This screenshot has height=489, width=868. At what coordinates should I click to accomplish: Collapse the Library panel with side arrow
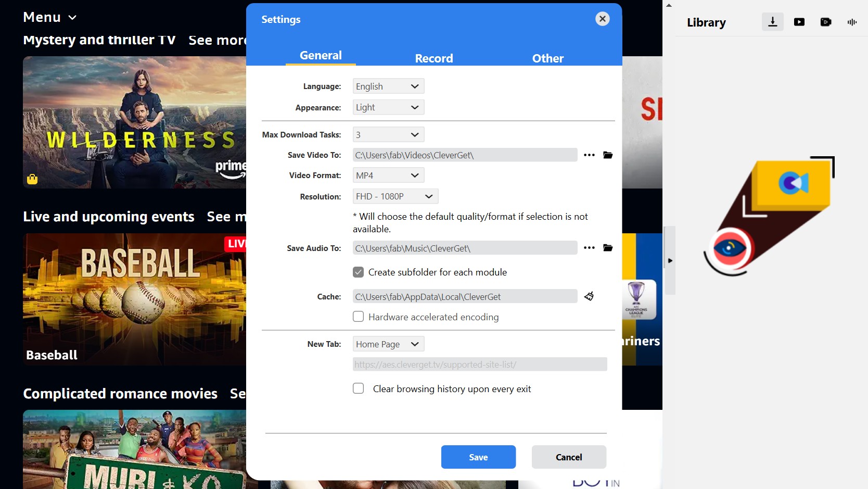pos(670,260)
